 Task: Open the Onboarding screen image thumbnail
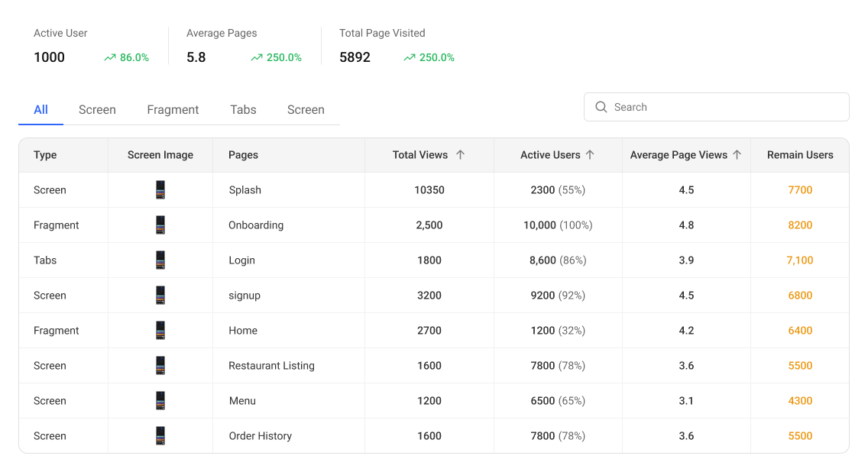160,225
